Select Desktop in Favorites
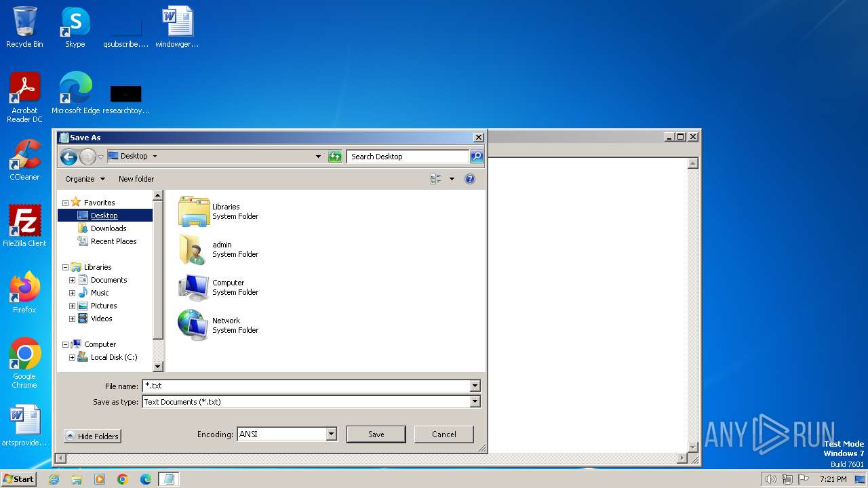The width and height of the screenshot is (868, 488). (x=105, y=216)
